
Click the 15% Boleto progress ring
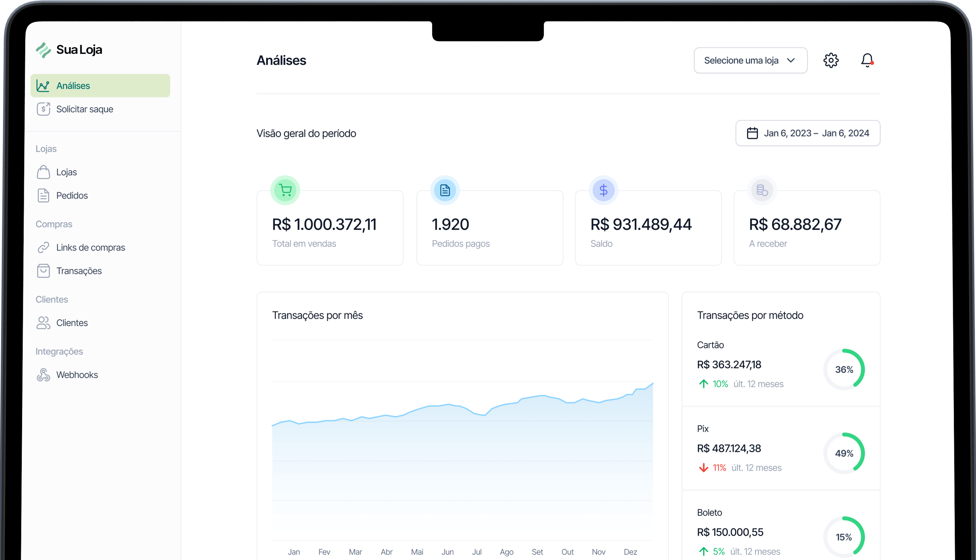[x=844, y=537]
